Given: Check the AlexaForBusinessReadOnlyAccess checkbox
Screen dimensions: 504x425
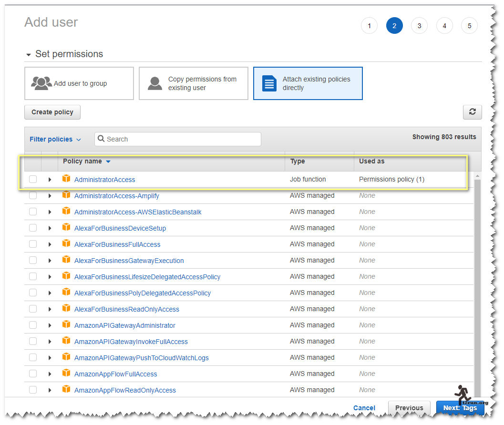Looking at the screenshot, I should click(x=33, y=309).
